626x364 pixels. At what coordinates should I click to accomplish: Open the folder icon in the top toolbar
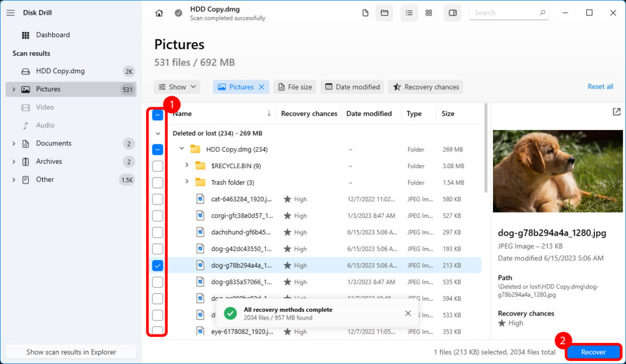[385, 12]
